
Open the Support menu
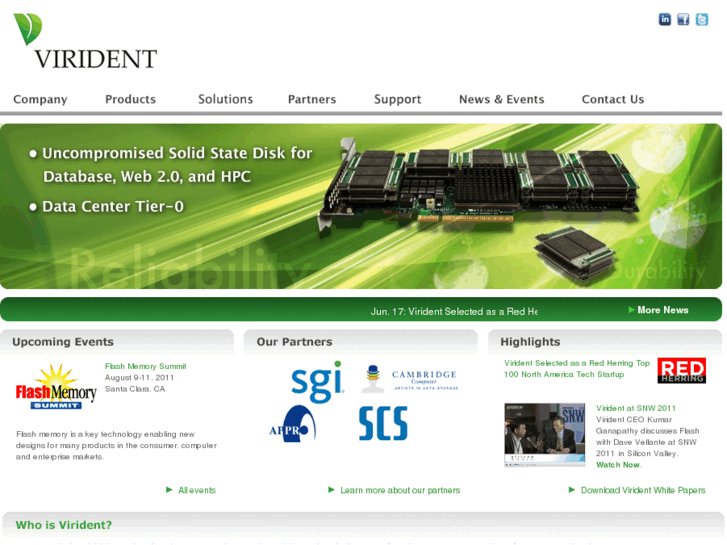398,99
